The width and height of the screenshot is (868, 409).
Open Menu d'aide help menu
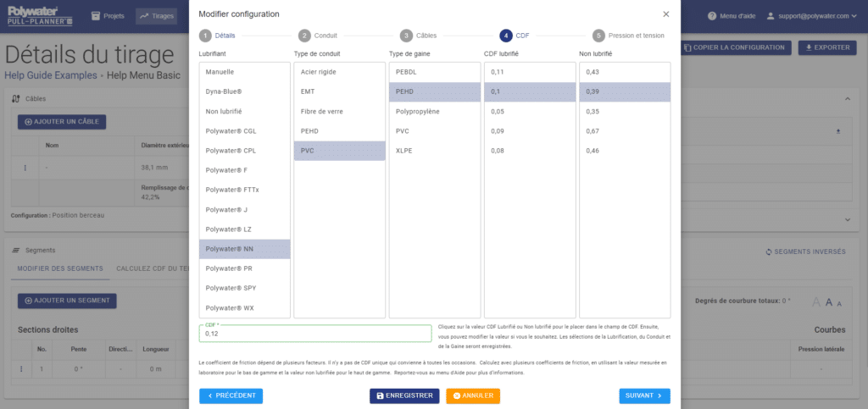pos(732,16)
